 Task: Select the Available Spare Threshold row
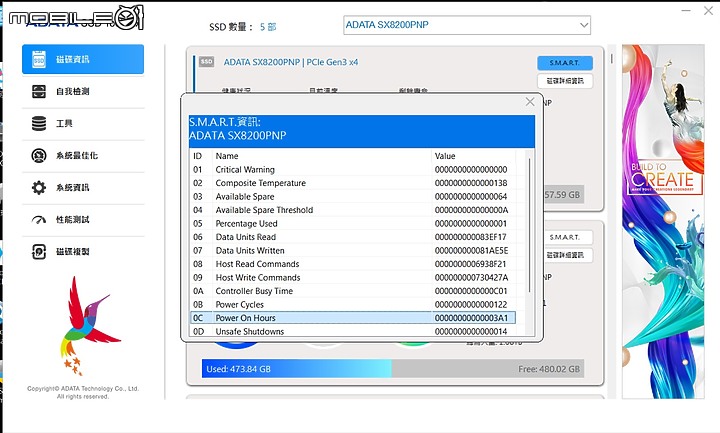coord(352,210)
